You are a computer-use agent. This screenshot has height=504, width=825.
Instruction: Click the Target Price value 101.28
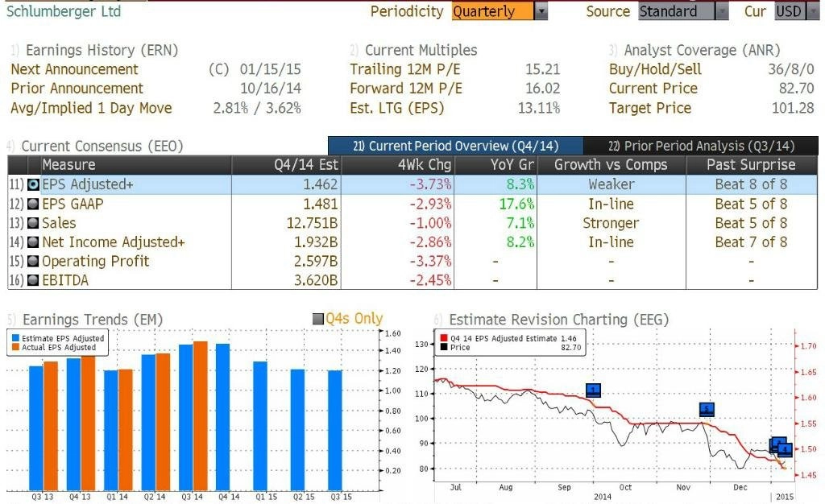(793, 108)
